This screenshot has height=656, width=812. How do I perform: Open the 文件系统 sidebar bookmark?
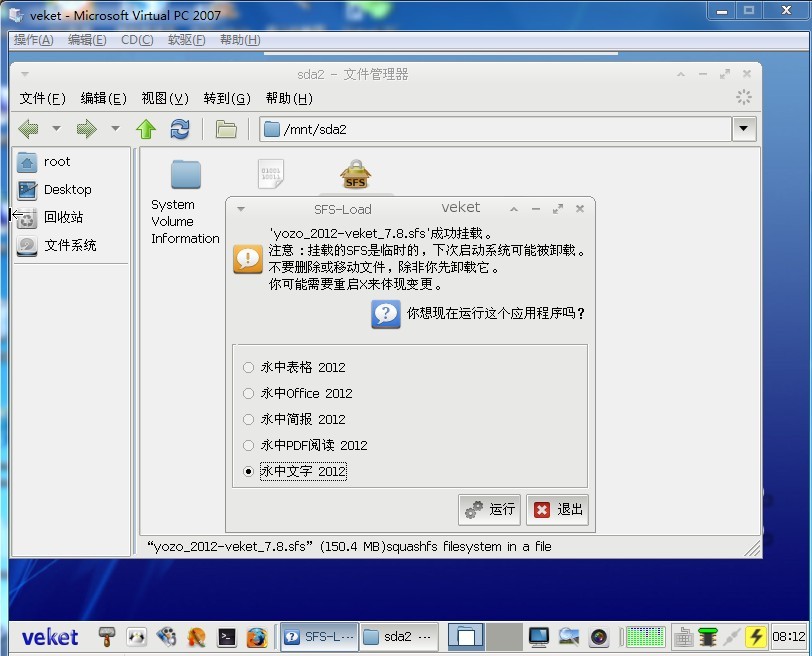(x=56, y=245)
